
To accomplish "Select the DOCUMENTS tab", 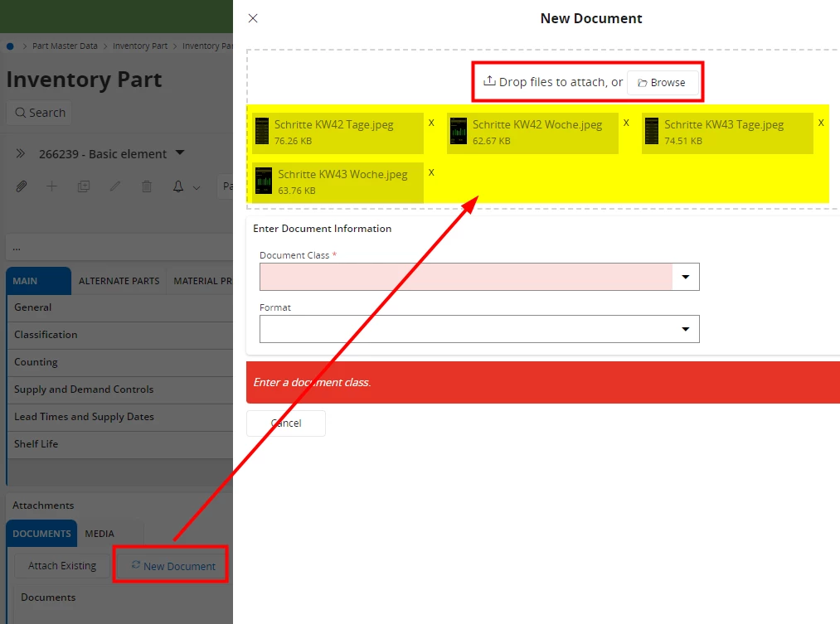I will [41, 534].
